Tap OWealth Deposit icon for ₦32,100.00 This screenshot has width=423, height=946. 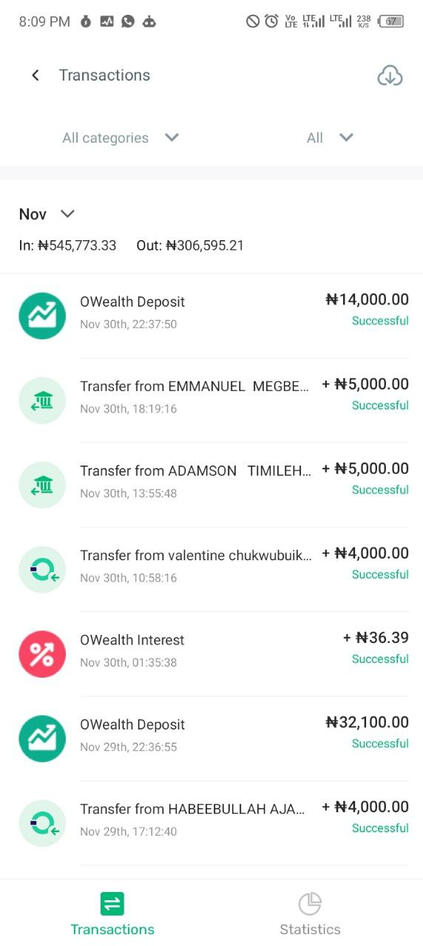42,738
